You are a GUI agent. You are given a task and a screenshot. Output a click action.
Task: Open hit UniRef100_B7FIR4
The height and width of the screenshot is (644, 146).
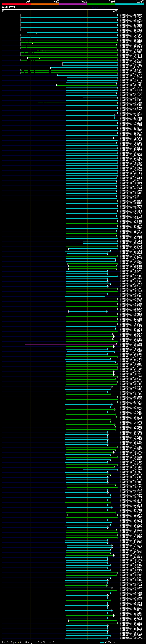131,25
